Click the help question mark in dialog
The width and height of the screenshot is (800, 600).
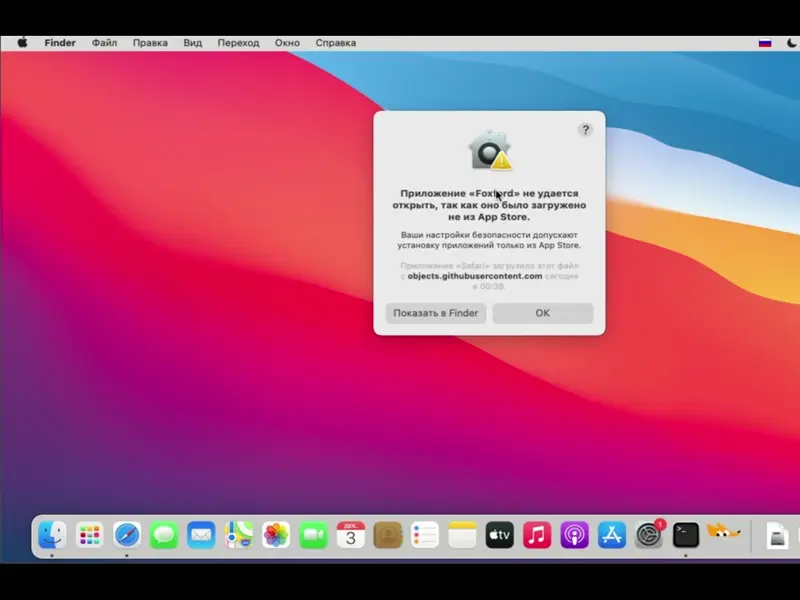coord(585,130)
